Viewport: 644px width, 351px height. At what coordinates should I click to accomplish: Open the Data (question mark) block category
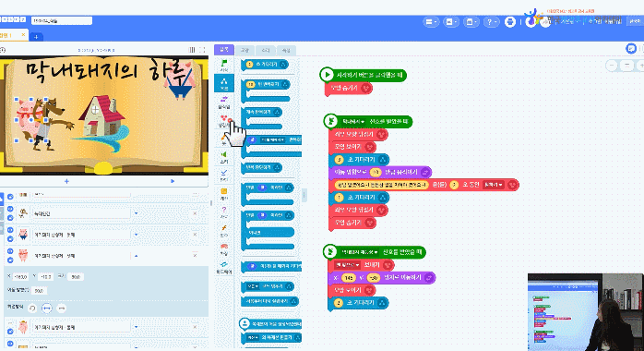224,212
